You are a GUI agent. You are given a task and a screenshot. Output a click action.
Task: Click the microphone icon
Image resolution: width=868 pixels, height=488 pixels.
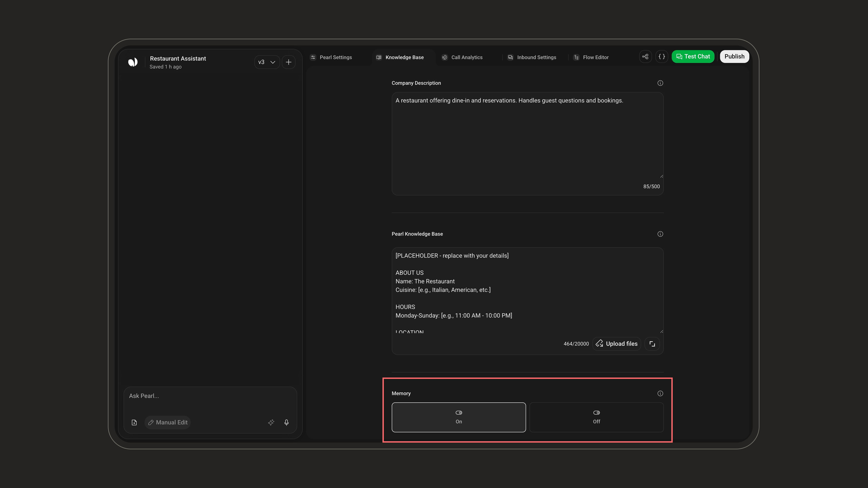[x=286, y=422]
